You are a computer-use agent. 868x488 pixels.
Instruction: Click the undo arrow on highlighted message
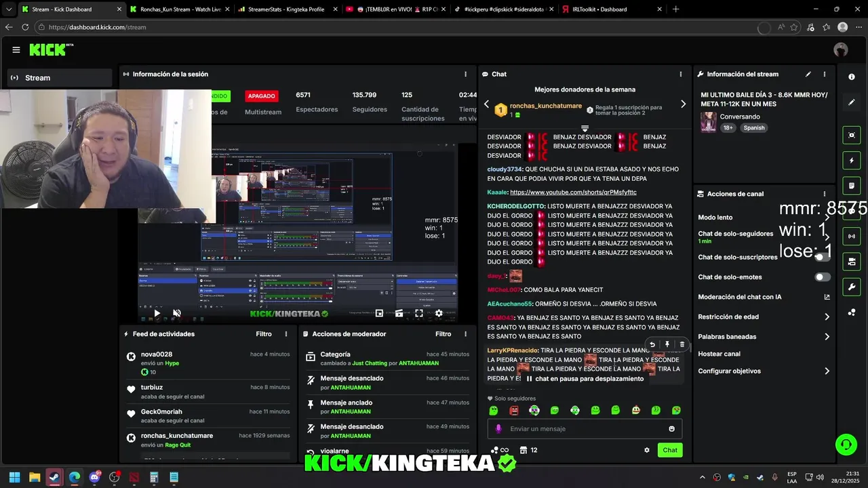[652, 344]
